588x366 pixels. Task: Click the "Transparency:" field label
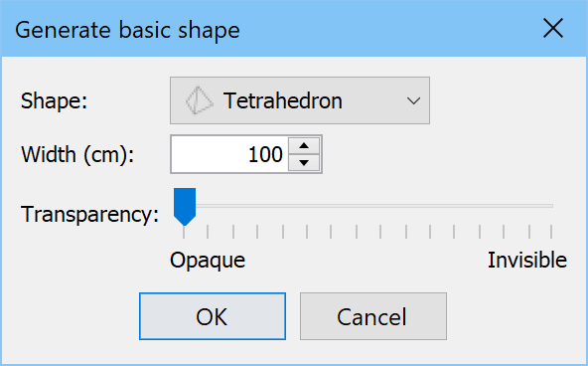(89, 215)
